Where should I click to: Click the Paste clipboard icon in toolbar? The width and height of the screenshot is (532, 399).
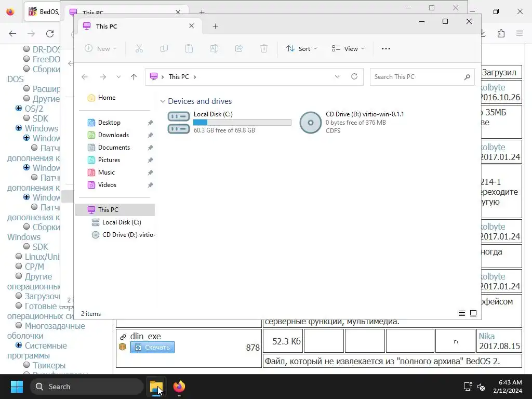click(189, 48)
